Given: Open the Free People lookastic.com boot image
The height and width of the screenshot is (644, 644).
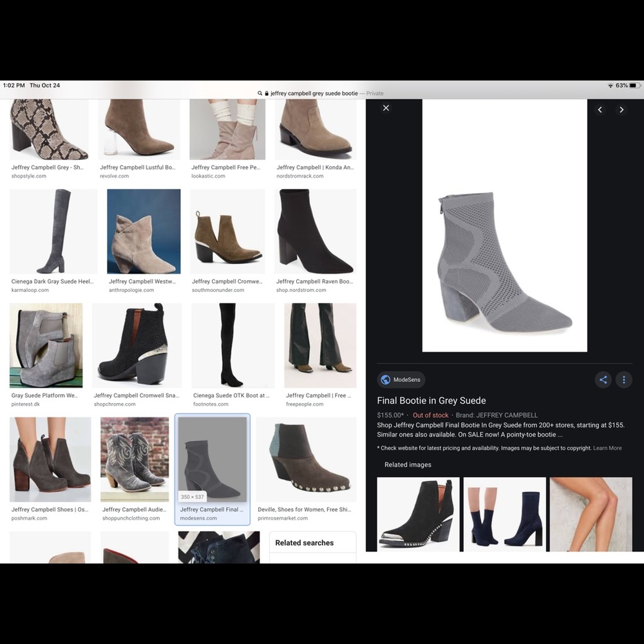Looking at the screenshot, I should click(x=227, y=129).
